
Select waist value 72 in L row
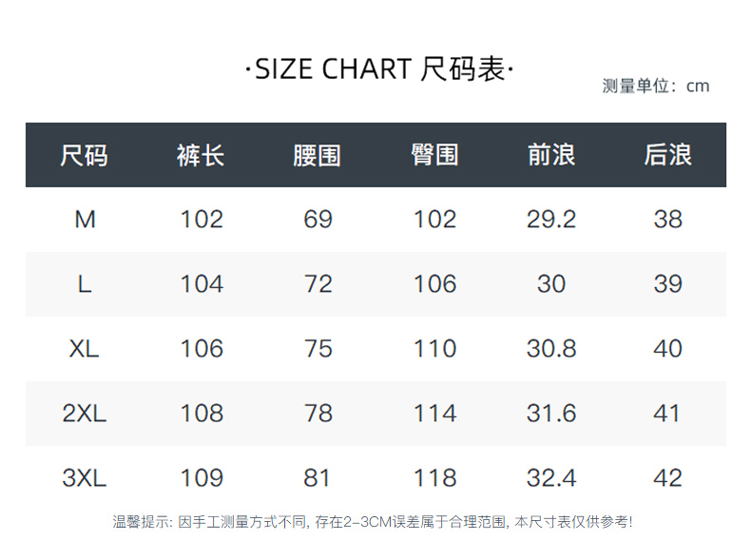tap(318, 284)
